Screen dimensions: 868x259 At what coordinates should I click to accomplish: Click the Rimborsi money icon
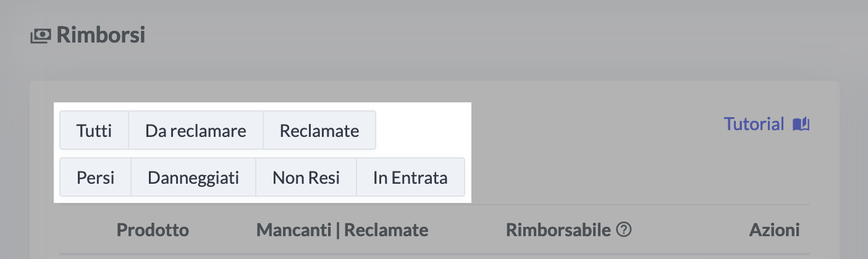pyautogui.click(x=41, y=36)
